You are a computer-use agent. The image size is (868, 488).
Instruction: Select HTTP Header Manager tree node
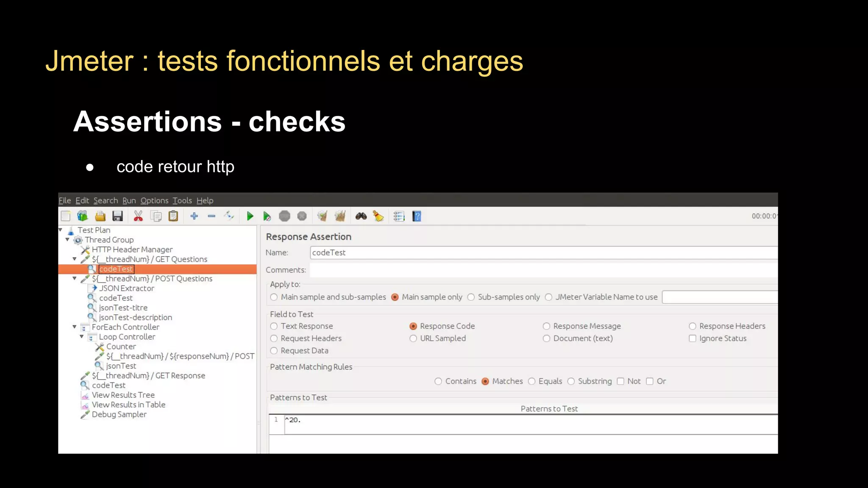[x=132, y=250]
